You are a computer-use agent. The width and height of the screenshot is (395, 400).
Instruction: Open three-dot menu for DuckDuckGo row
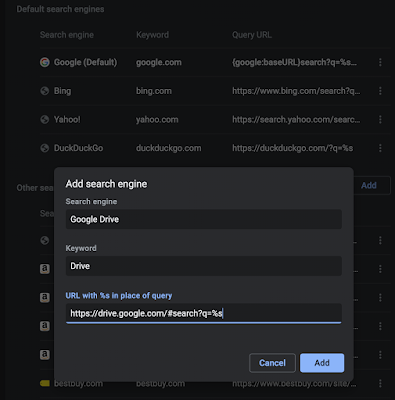pyautogui.click(x=380, y=148)
